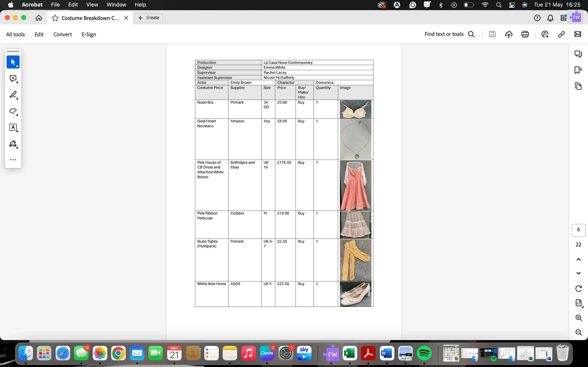Open macOS Control Center toggles
The image size is (588, 367).
point(512,5)
